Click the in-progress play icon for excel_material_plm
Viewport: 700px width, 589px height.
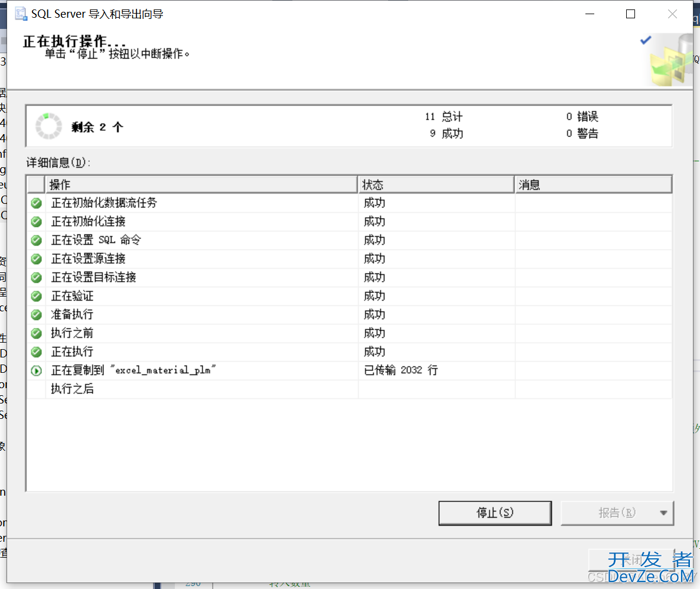point(36,370)
